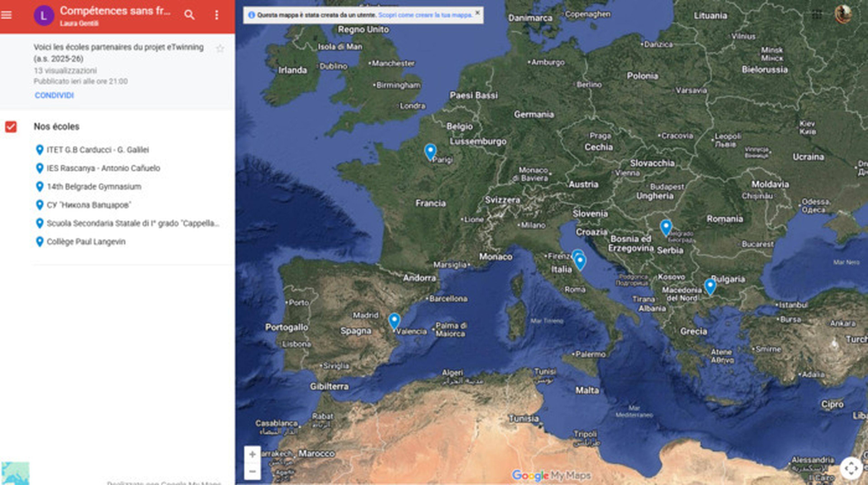868x485 pixels.
Task: Click the search magnifier icon
Action: [x=189, y=15]
